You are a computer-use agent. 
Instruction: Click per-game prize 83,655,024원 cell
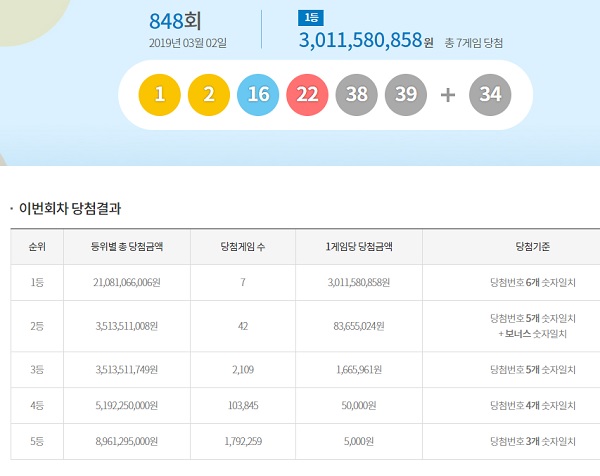click(359, 326)
